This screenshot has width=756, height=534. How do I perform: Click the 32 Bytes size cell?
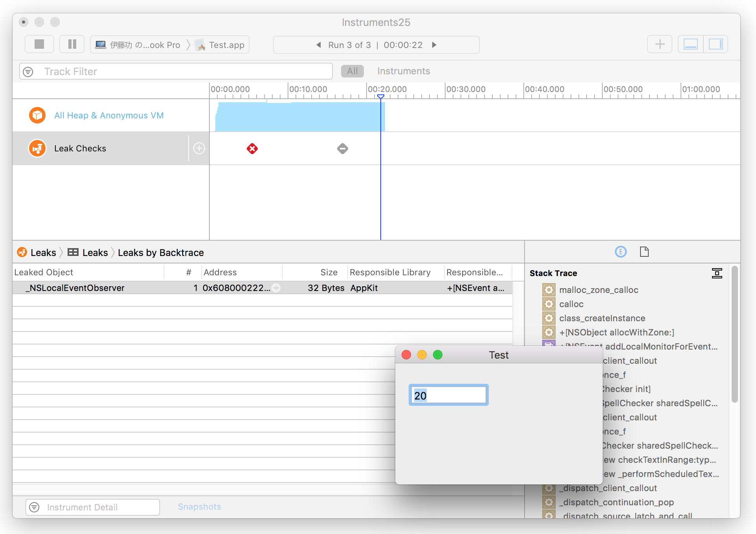coord(326,288)
